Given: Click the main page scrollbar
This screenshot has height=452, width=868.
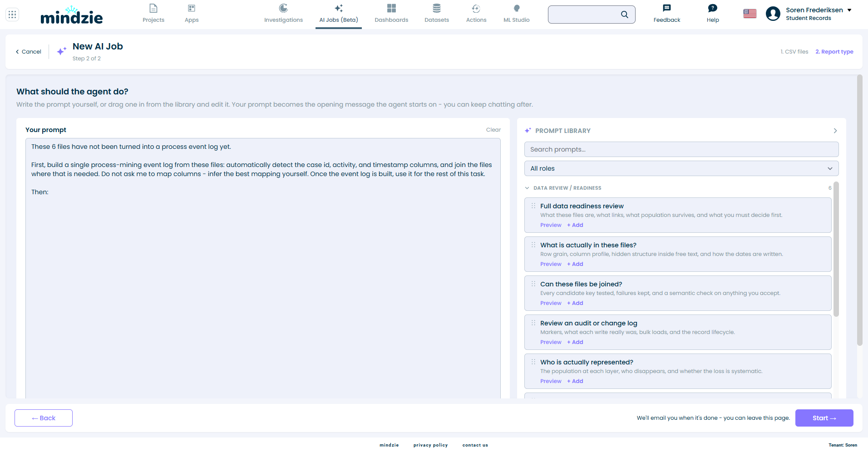Looking at the screenshot, I should pos(859,210).
